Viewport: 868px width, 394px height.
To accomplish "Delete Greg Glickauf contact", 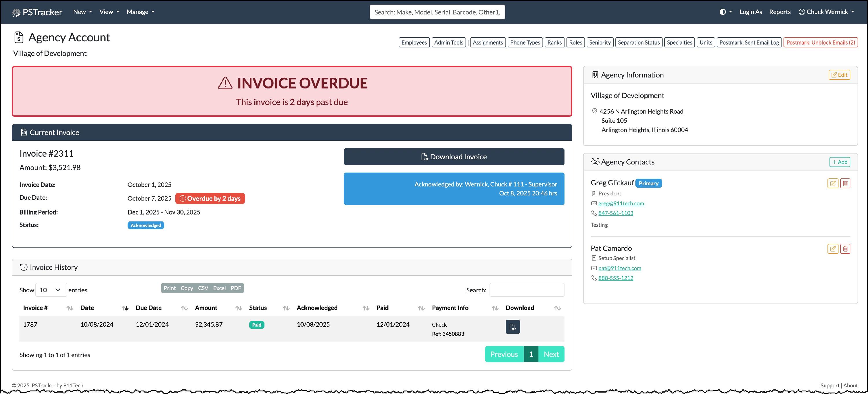I will 845,183.
